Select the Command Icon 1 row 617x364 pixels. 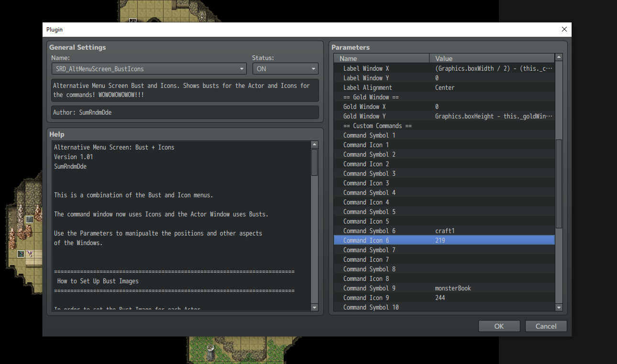444,145
